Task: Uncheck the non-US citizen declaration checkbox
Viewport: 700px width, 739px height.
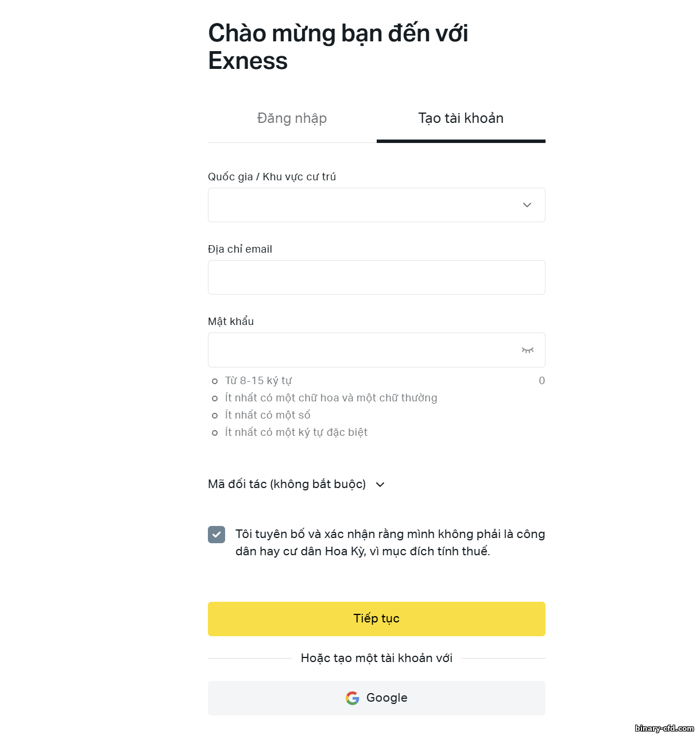Action: pos(216,535)
